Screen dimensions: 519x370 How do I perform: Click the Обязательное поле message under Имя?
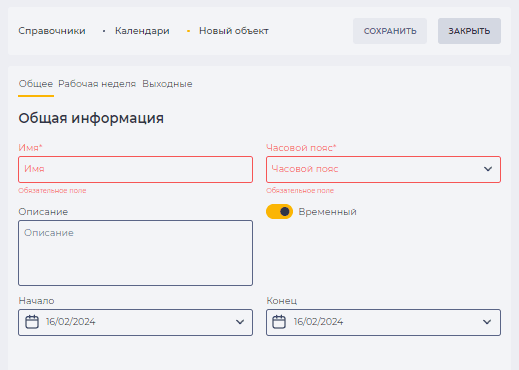(x=52, y=191)
